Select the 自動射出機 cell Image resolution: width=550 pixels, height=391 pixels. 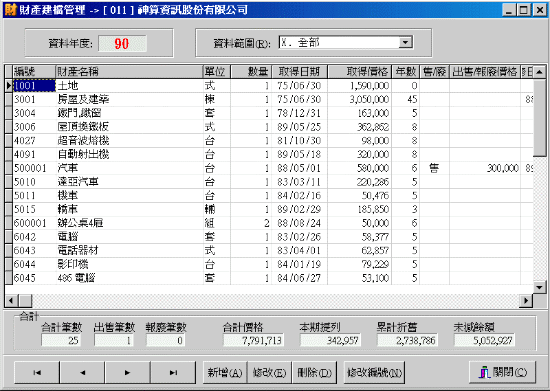pyautogui.click(x=129, y=154)
